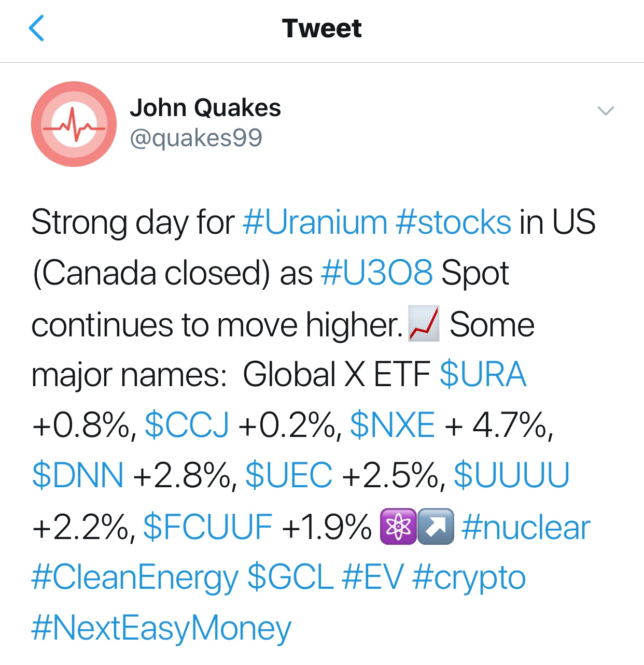This screenshot has height=665, width=644.
Task: Open the $UUUU cashtag
Action: [512, 475]
